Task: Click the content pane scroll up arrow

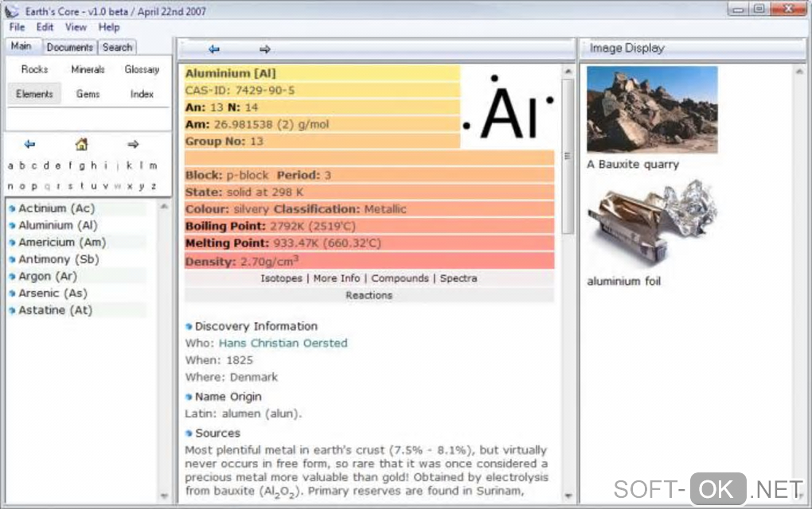Action: point(568,71)
